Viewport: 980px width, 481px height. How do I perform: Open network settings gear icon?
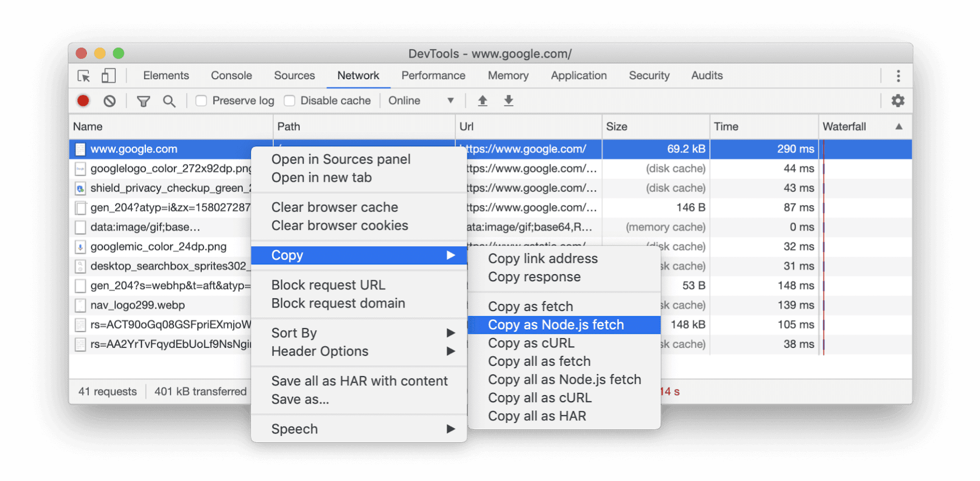click(x=898, y=101)
